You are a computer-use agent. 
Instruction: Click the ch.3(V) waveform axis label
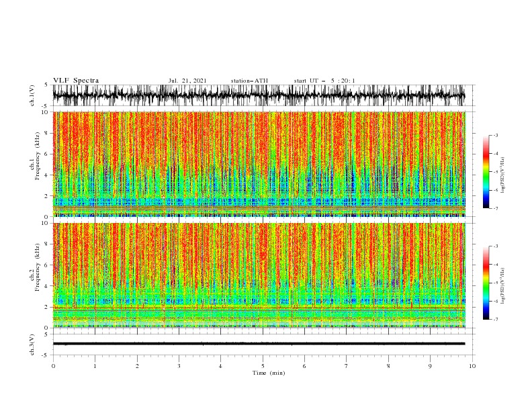pos(32,345)
